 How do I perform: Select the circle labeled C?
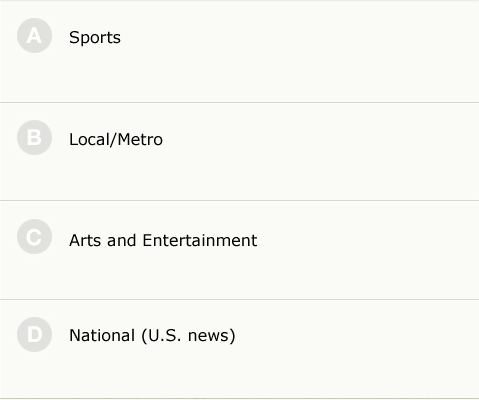(x=34, y=237)
